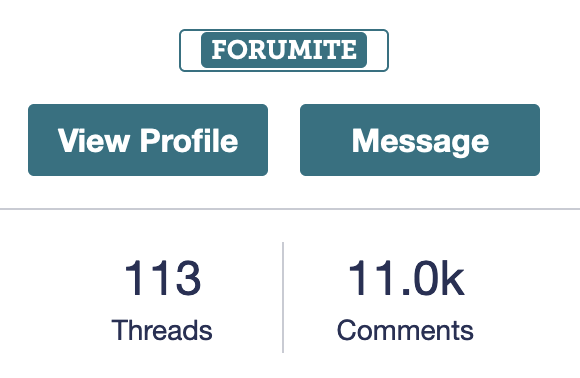Click the teal FORUMITE title label
The width and height of the screenshot is (580, 378).
(284, 50)
